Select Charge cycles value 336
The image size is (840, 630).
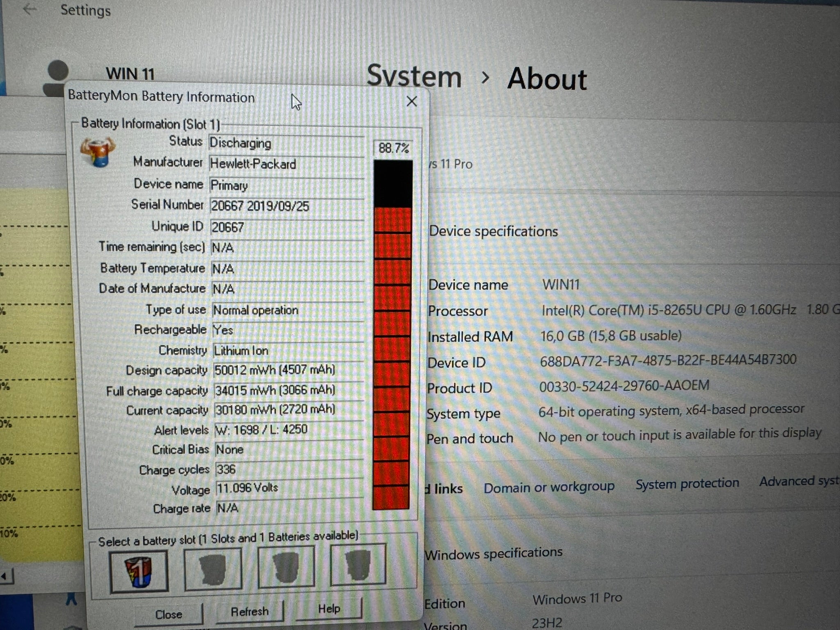(290, 469)
